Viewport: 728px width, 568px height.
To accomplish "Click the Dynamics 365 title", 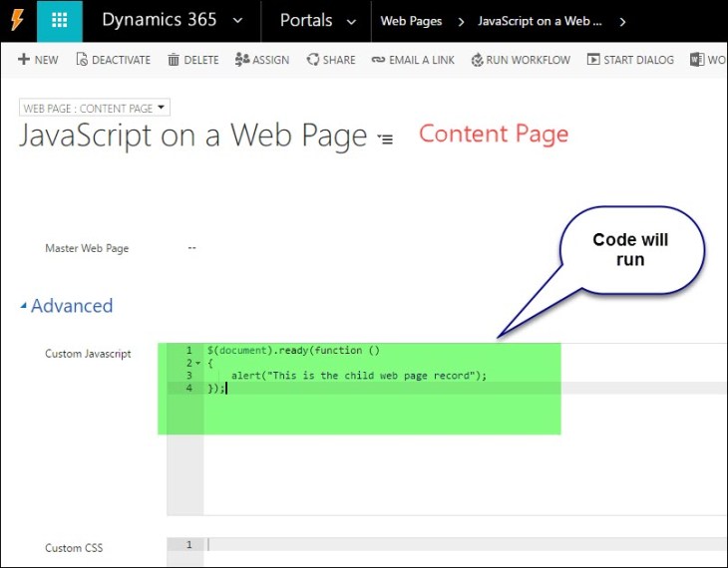I will click(x=160, y=20).
